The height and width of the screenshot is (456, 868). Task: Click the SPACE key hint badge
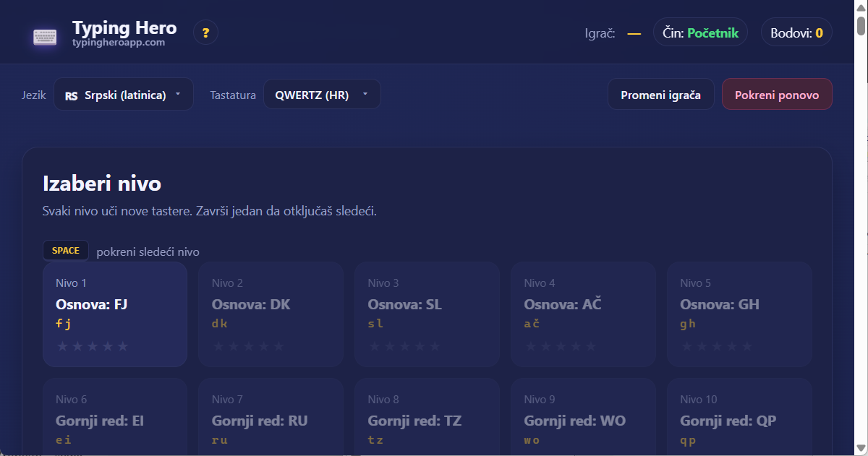(x=66, y=251)
